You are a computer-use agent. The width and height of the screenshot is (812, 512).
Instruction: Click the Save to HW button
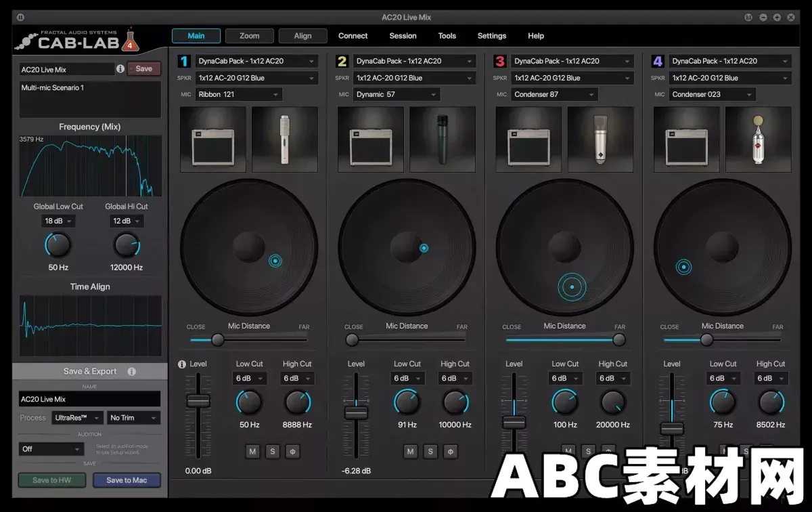52,480
